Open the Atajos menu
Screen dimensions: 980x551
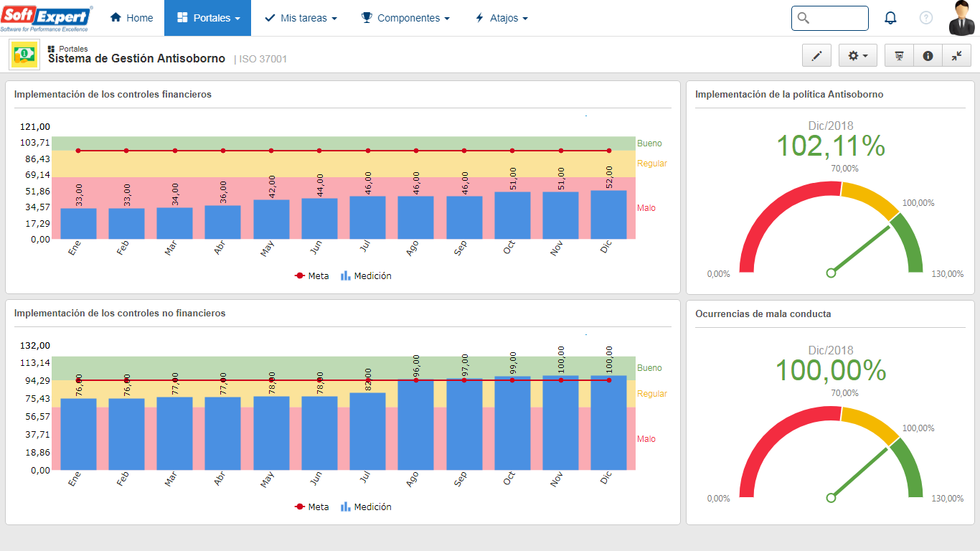[x=501, y=18]
